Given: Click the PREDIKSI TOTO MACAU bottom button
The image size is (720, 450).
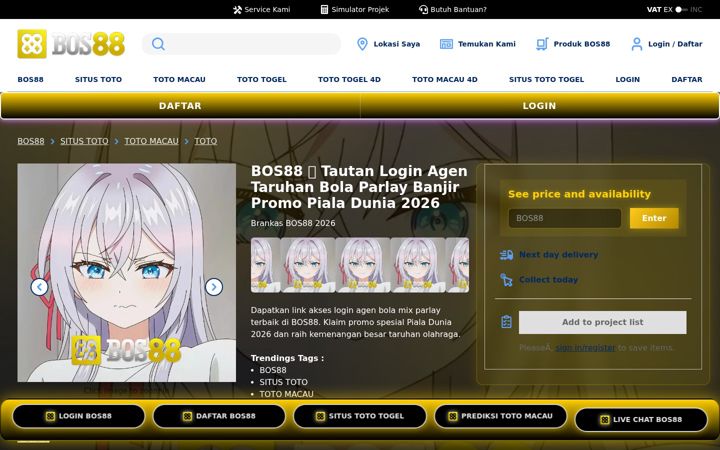Looking at the screenshot, I should coord(501,416).
